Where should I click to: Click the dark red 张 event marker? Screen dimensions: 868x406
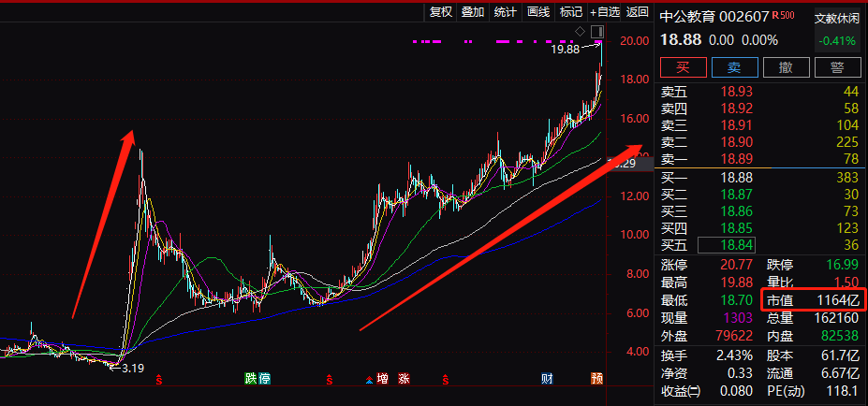tap(403, 379)
